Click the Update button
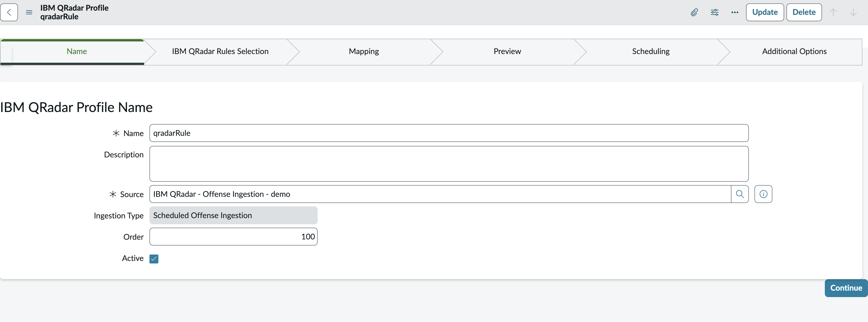This screenshot has height=322, width=868. coord(765,12)
